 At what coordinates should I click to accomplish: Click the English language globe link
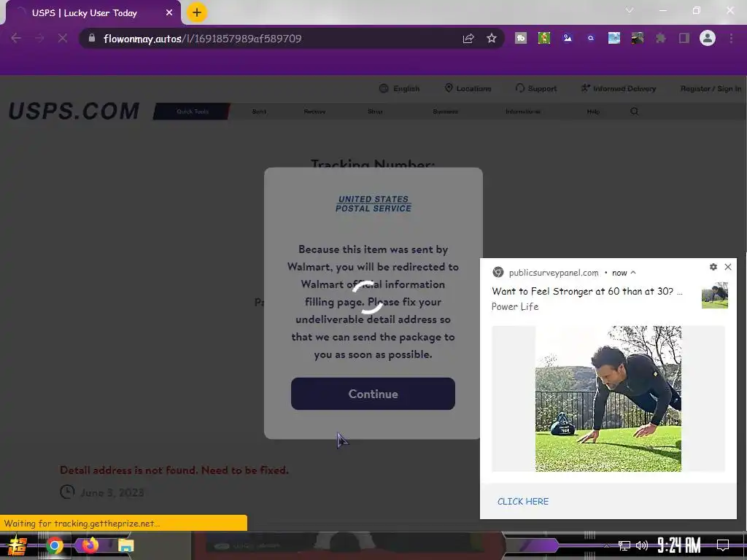pyautogui.click(x=399, y=88)
